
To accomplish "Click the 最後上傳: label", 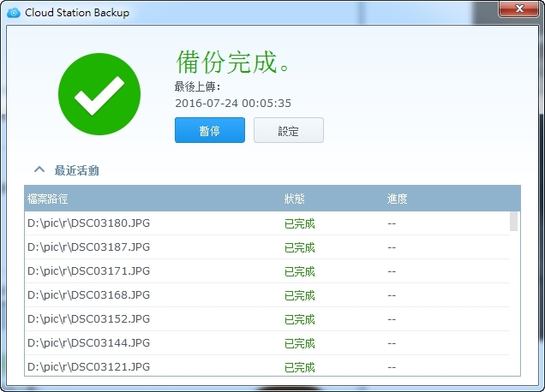I will (197, 86).
